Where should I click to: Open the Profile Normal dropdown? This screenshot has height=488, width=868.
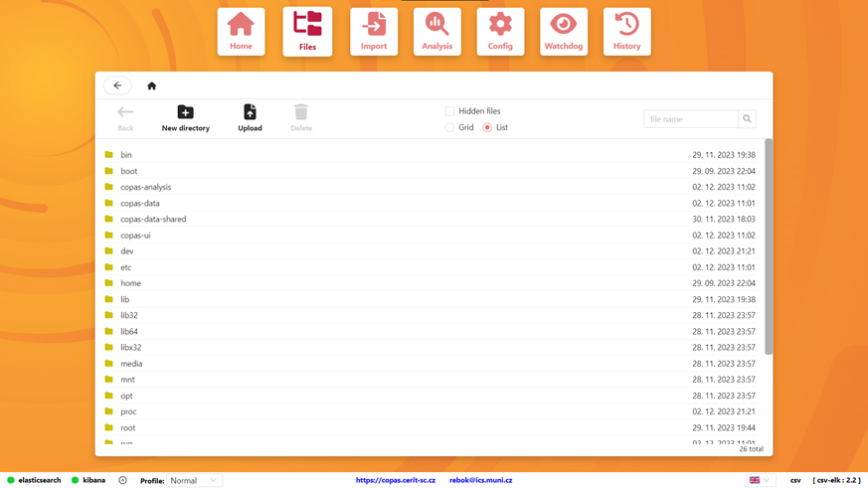click(x=194, y=480)
